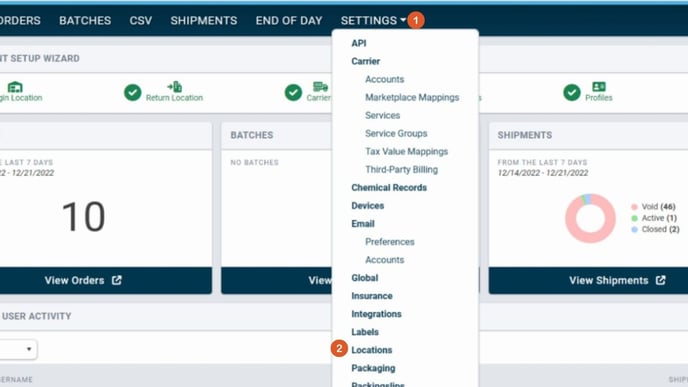
Task: Click the View Shipments button
Action: [x=588, y=280]
